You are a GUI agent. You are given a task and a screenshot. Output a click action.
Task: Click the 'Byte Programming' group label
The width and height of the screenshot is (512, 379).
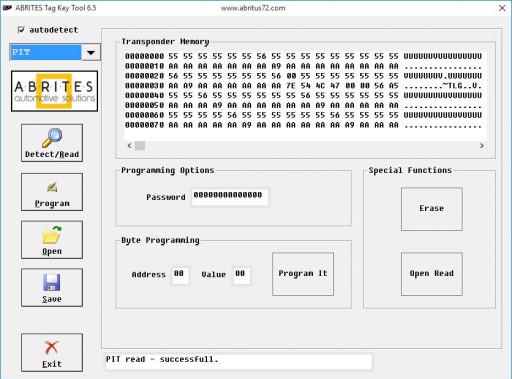(x=160, y=240)
